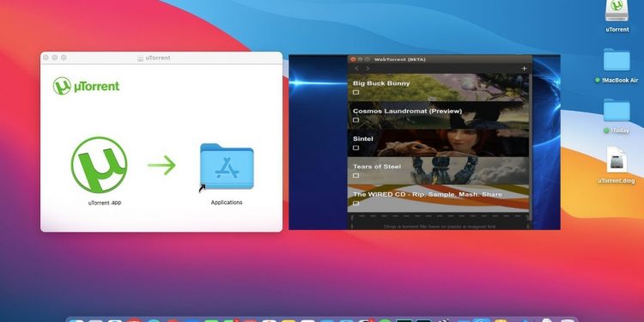644x322 pixels.
Task: Go back using WebTorrent's left arrow
Action: pyautogui.click(x=356, y=68)
